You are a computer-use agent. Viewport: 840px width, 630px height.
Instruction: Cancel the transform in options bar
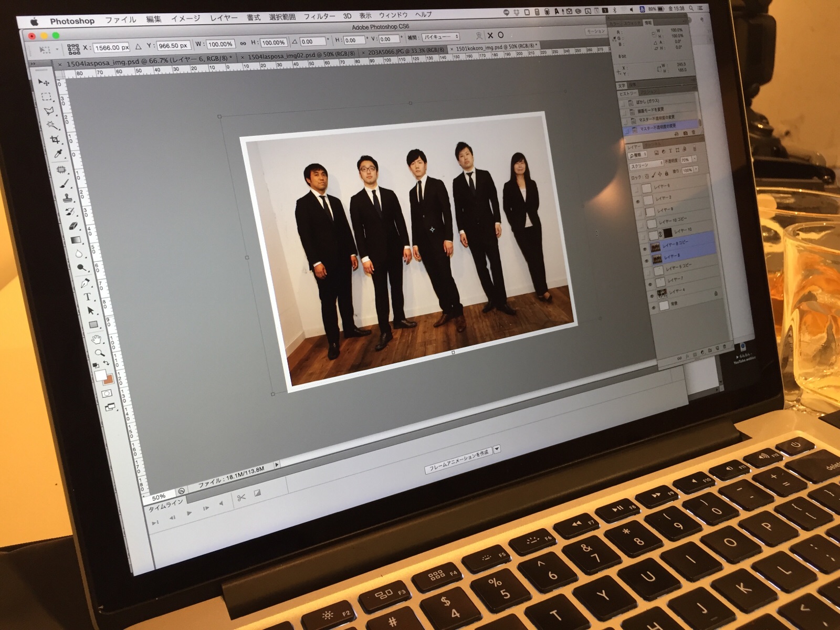490,35
